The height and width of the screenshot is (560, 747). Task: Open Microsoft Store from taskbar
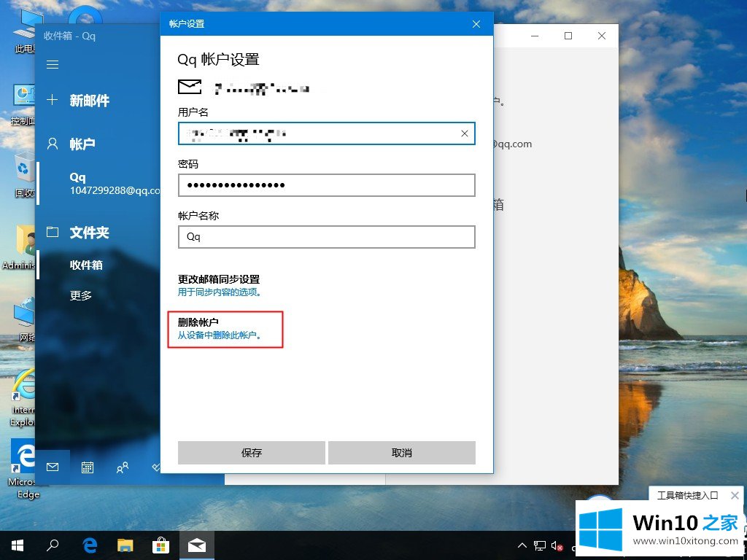[161, 545]
